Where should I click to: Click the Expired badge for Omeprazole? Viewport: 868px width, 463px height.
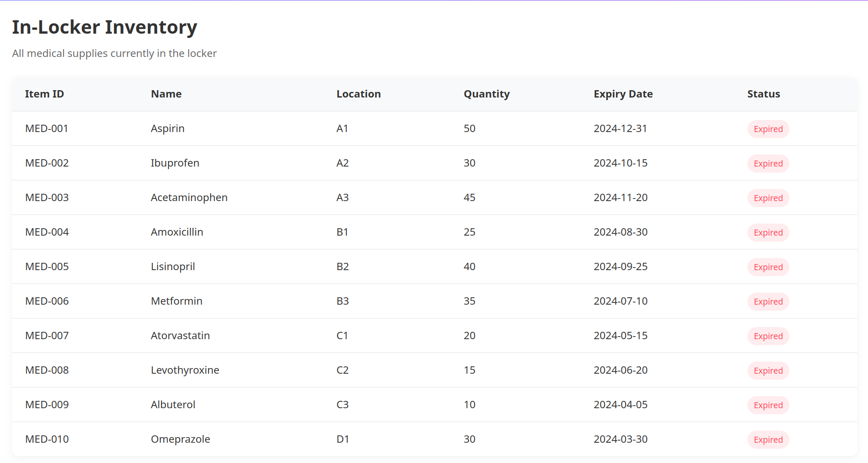[x=768, y=439]
